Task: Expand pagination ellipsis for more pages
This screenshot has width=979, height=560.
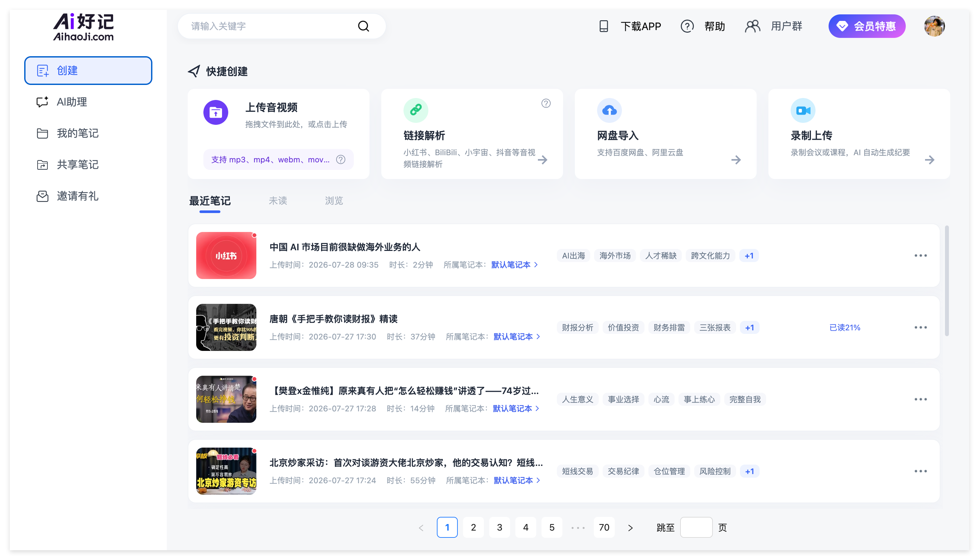Action: [x=578, y=528]
